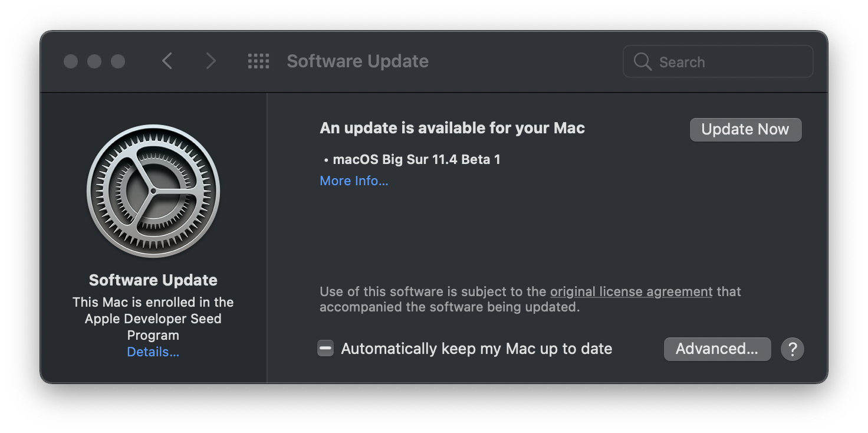868x433 pixels.
Task: Click the Software Update window title
Action: coord(357,61)
